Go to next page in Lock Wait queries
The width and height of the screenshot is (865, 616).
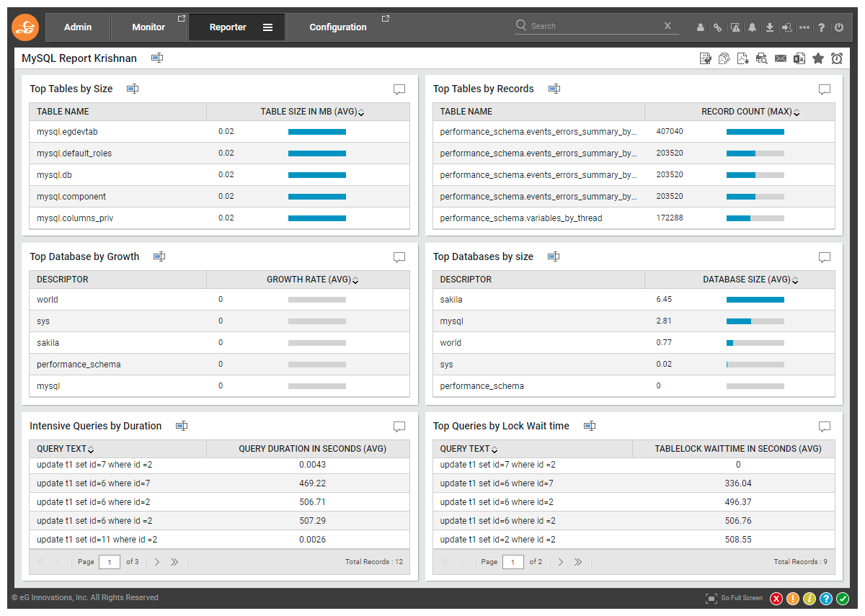(560, 562)
